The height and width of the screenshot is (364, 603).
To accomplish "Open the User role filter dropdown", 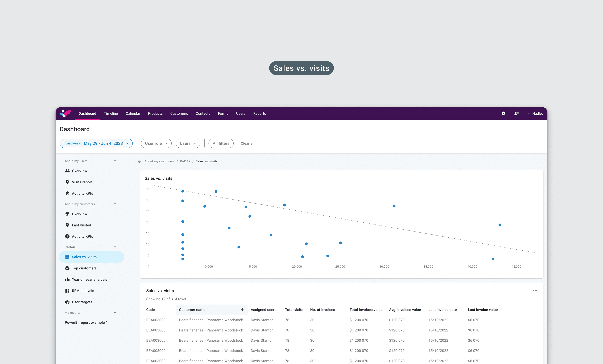I will click(x=156, y=143).
